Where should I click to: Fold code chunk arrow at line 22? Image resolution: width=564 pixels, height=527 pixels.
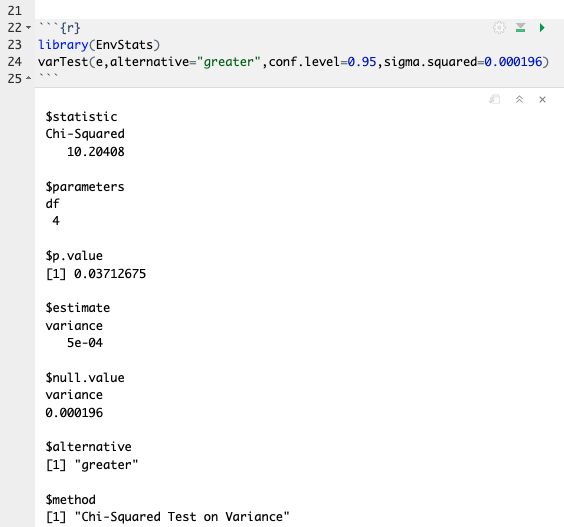pos(28,28)
